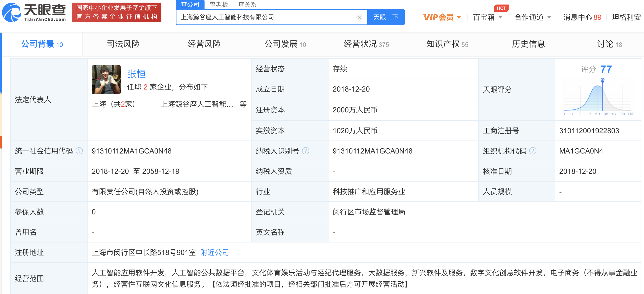Viewport: 644px width, 294px height.
Task: Click the 天眼一下 search button
Action: (x=386, y=17)
